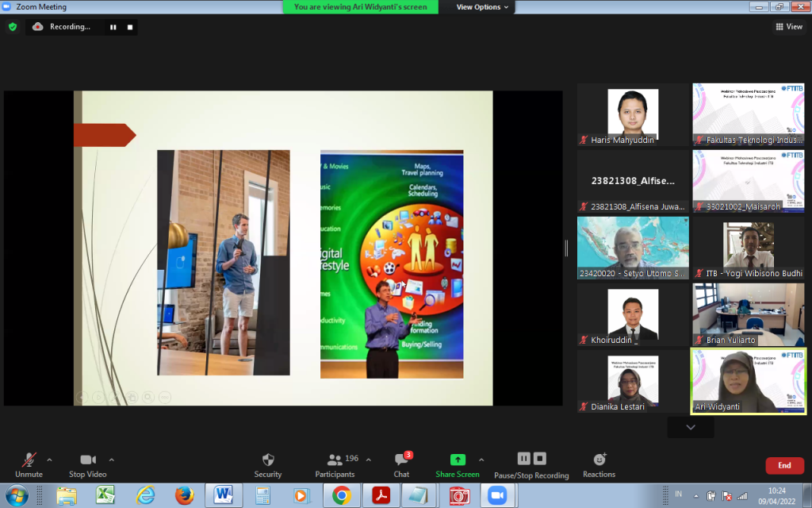Click the green Share Screen icon
Screen dimensions: 812x508
click(458, 460)
